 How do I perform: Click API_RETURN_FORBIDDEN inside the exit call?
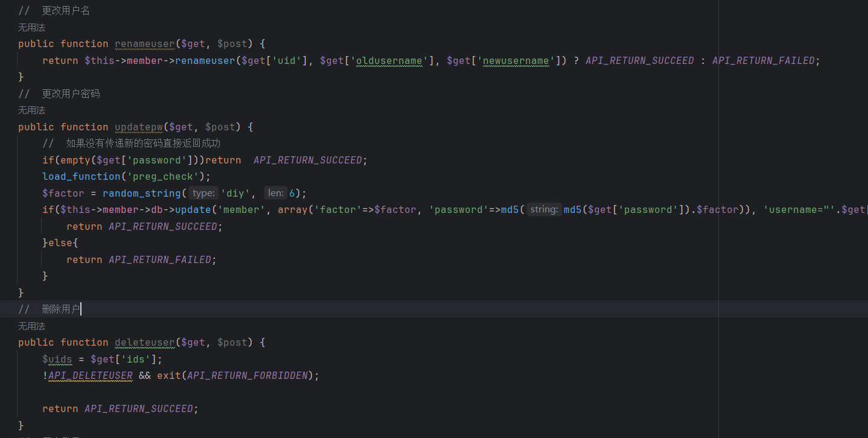tap(247, 375)
